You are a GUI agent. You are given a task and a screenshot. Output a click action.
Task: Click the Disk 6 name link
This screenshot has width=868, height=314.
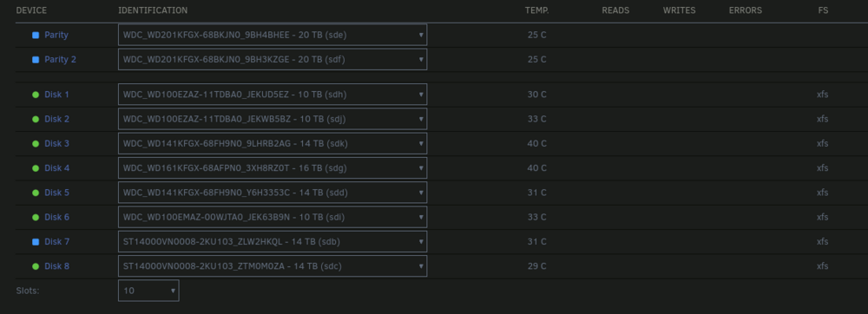point(57,217)
